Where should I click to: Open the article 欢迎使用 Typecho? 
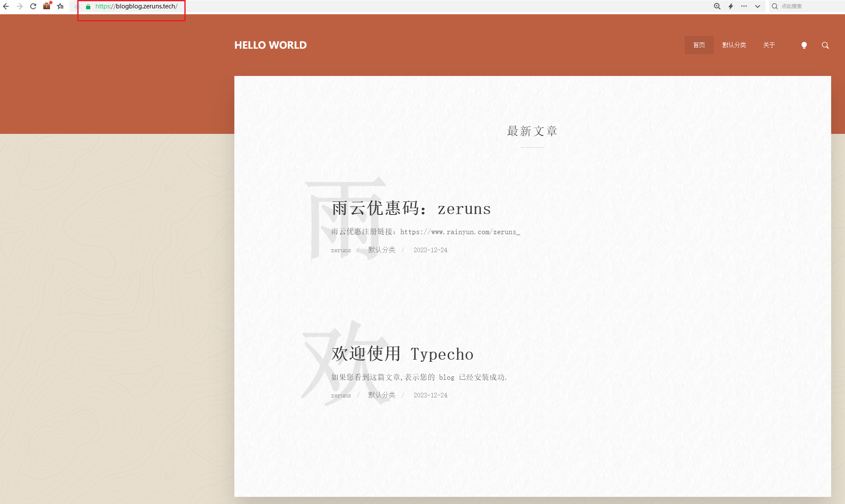[x=402, y=354]
